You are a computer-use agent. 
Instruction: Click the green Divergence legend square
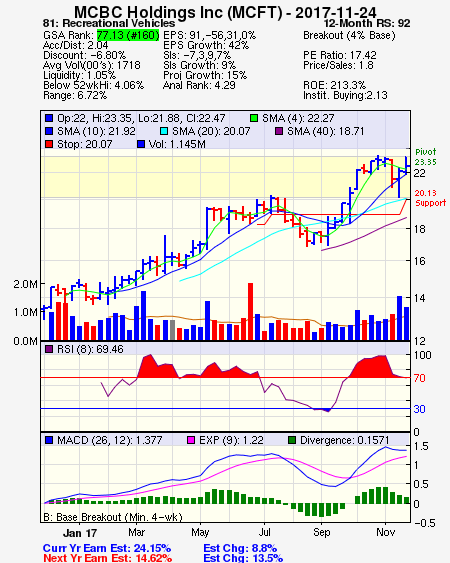(x=292, y=440)
